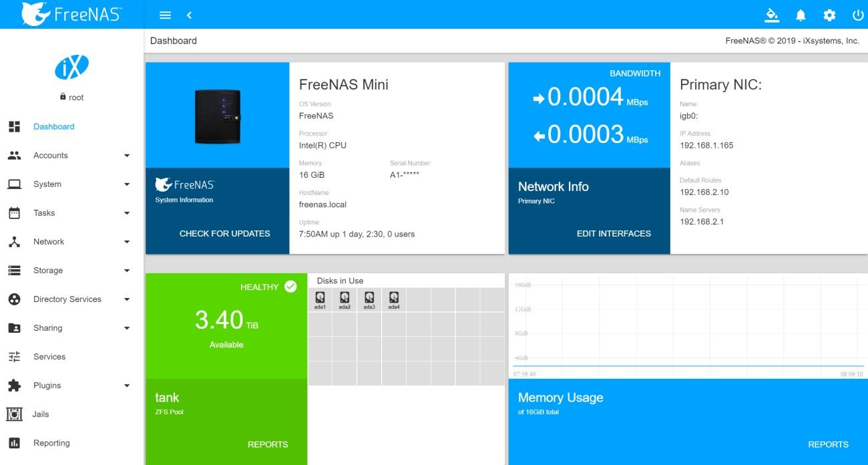Click the FreeNAS Mini device image
The width and height of the screenshot is (868, 465).
[218, 116]
